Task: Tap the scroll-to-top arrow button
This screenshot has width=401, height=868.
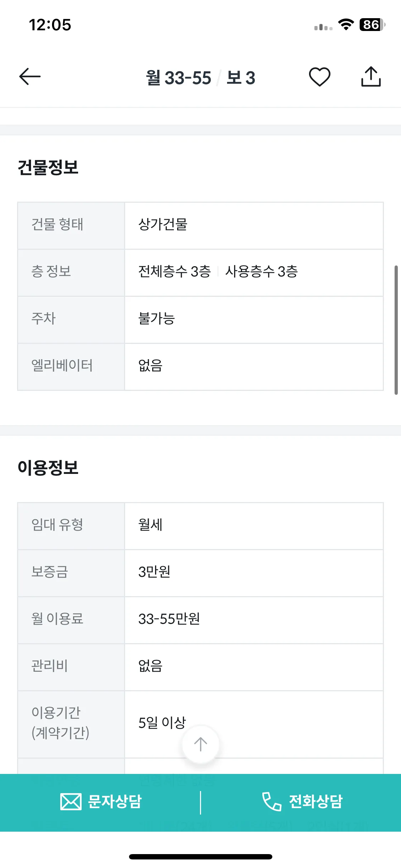Action: tap(201, 744)
